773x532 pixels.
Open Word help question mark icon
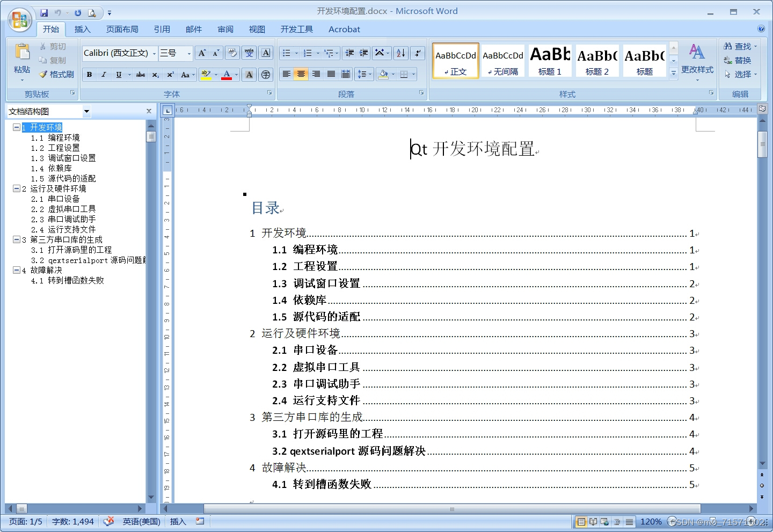(761, 29)
